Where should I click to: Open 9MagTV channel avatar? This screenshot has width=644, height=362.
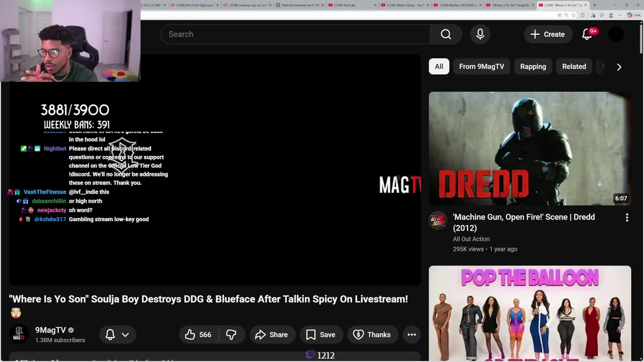[19, 334]
